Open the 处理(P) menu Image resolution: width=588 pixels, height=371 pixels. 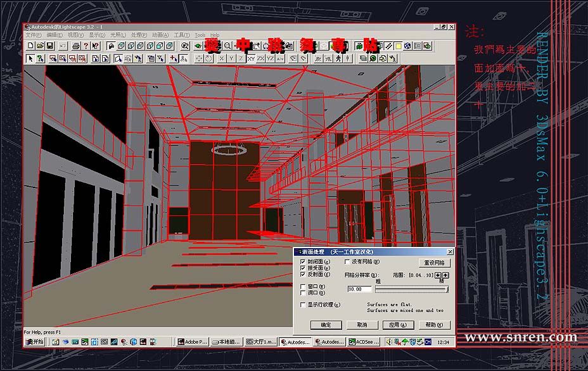pyautogui.click(x=139, y=35)
